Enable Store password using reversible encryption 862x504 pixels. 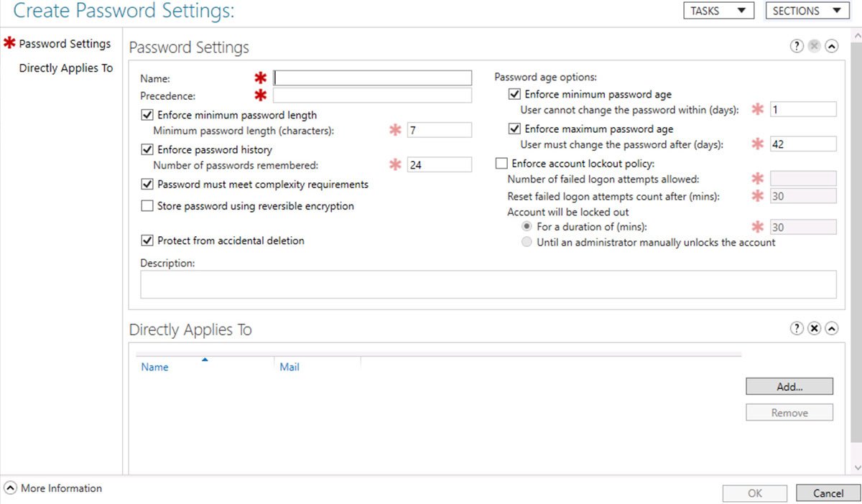coord(147,206)
